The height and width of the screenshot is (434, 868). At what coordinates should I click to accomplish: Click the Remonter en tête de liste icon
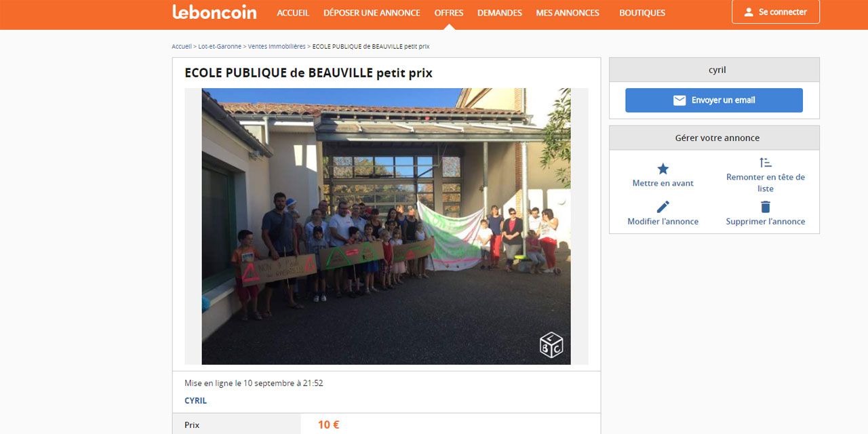pos(766,163)
